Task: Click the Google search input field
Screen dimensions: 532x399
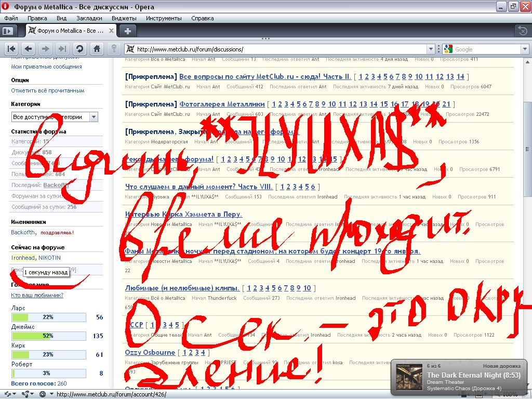Action: (x=486, y=49)
